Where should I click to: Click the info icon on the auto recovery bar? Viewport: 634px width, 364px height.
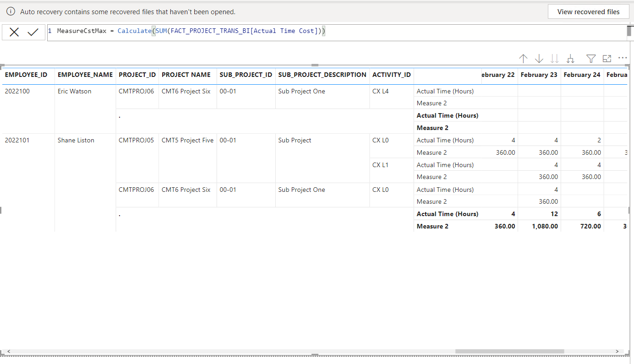(x=11, y=11)
